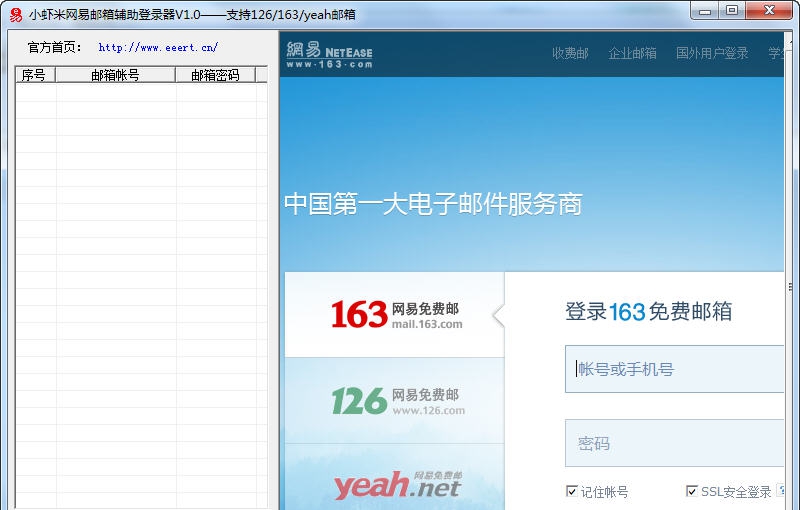The height and width of the screenshot is (510, 800).
Task: Click the 邮箱帐号 column header
Action: pos(115,75)
